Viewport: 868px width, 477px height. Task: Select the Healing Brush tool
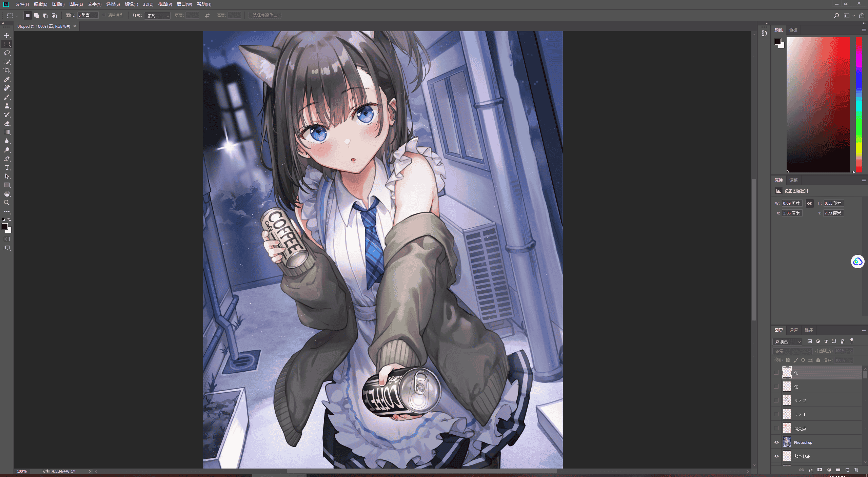(7, 88)
